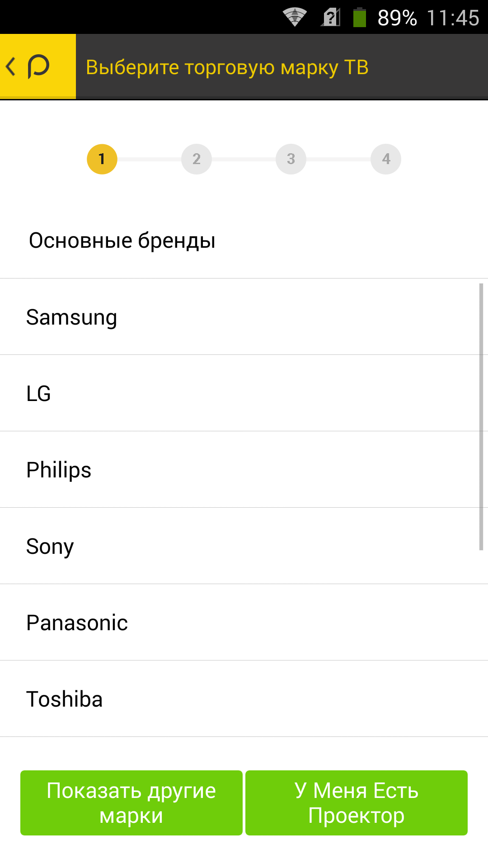This screenshot has width=488, height=868.
Task: Tap the Основные бренды section header
Action: 122,241
